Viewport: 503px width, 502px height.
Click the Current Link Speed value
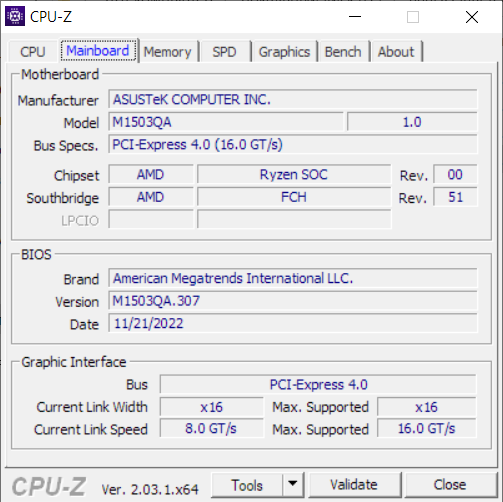click(x=211, y=429)
